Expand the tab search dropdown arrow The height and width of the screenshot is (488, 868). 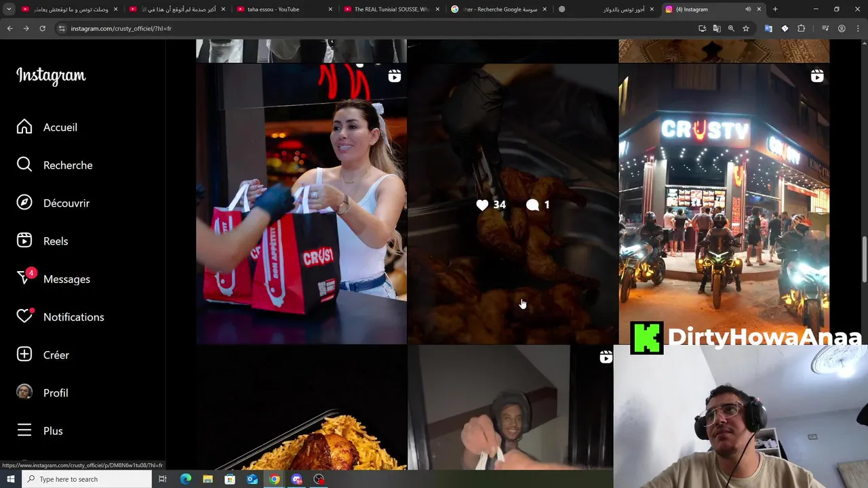9,9
